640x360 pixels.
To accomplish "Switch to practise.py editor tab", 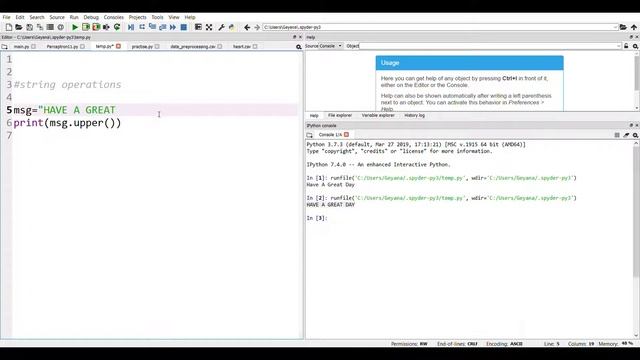I will point(142,47).
